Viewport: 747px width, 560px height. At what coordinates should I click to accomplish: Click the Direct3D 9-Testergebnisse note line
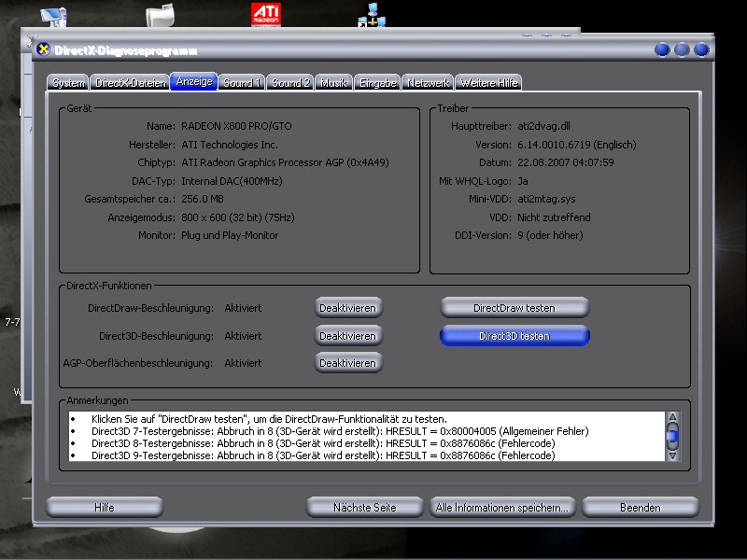[323, 455]
